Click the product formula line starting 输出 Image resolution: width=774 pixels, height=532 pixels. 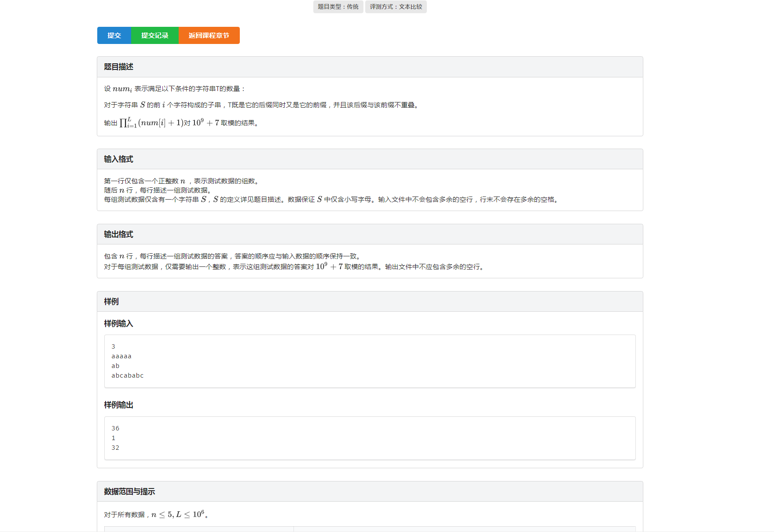[x=182, y=122]
